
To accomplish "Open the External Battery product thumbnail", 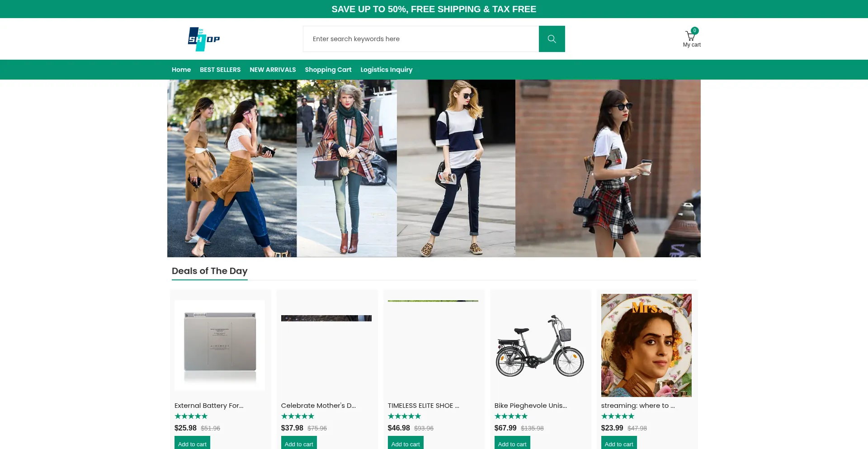I will point(220,345).
